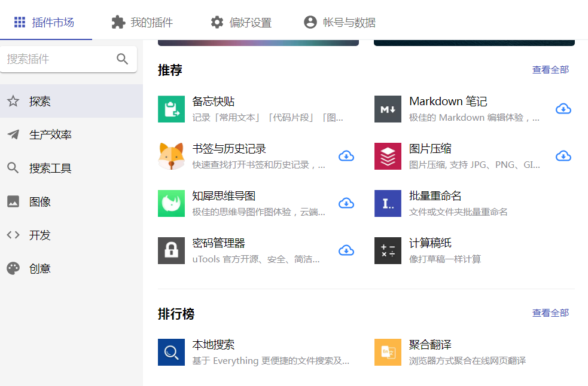Click the star icon beside 探索

pyautogui.click(x=13, y=101)
